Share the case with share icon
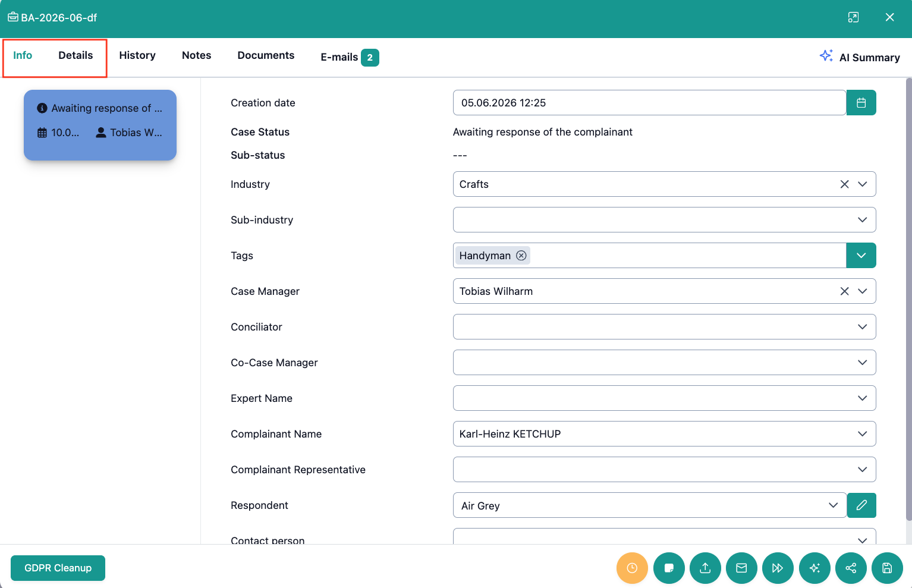Image resolution: width=912 pixels, height=588 pixels. [x=851, y=568]
